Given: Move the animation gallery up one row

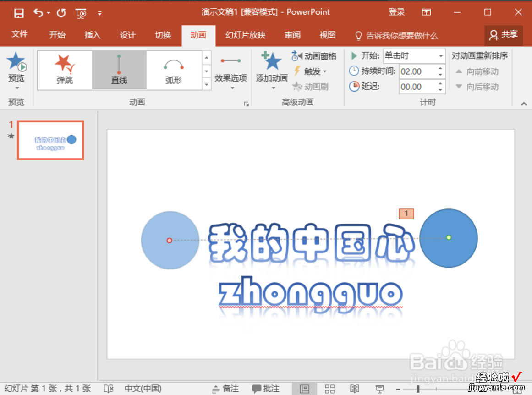Looking at the screenshot, I should (x=207, y=58).
